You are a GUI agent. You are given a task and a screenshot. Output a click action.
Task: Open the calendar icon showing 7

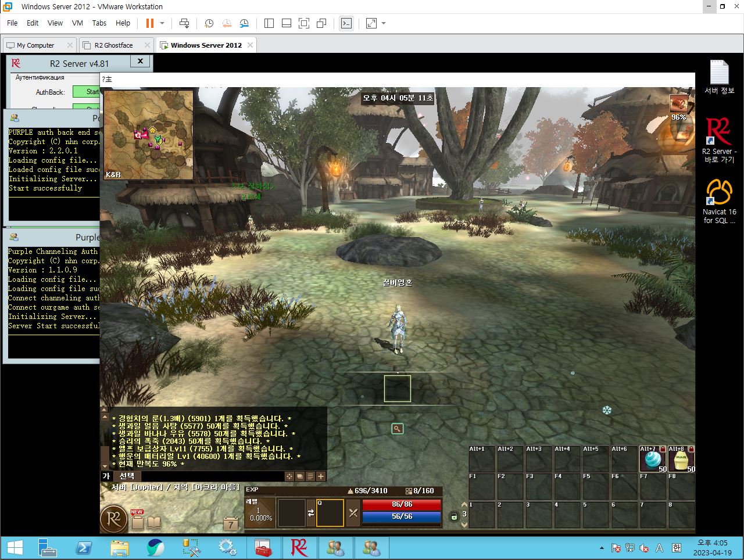pyautogui.click(x=231, y=523)
